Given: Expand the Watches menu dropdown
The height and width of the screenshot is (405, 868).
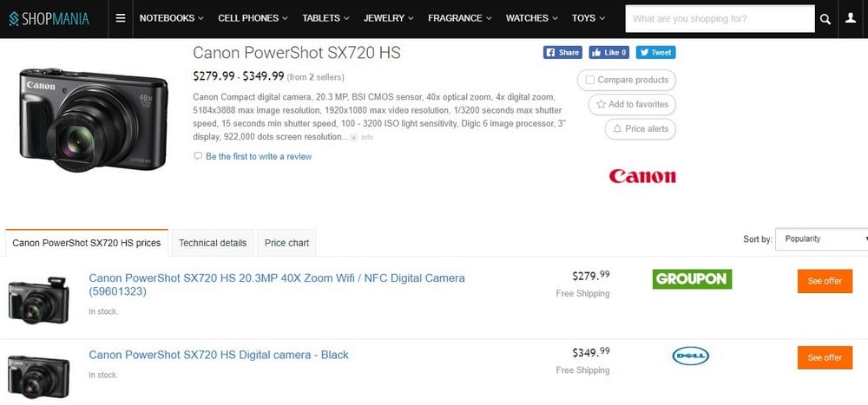Looking at the screenshot, I should (531, 18).
